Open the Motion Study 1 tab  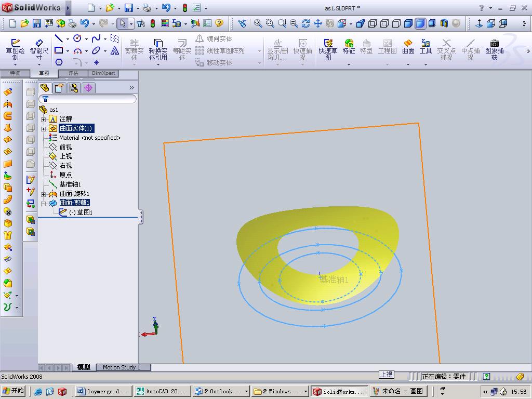tap(122, 367)
